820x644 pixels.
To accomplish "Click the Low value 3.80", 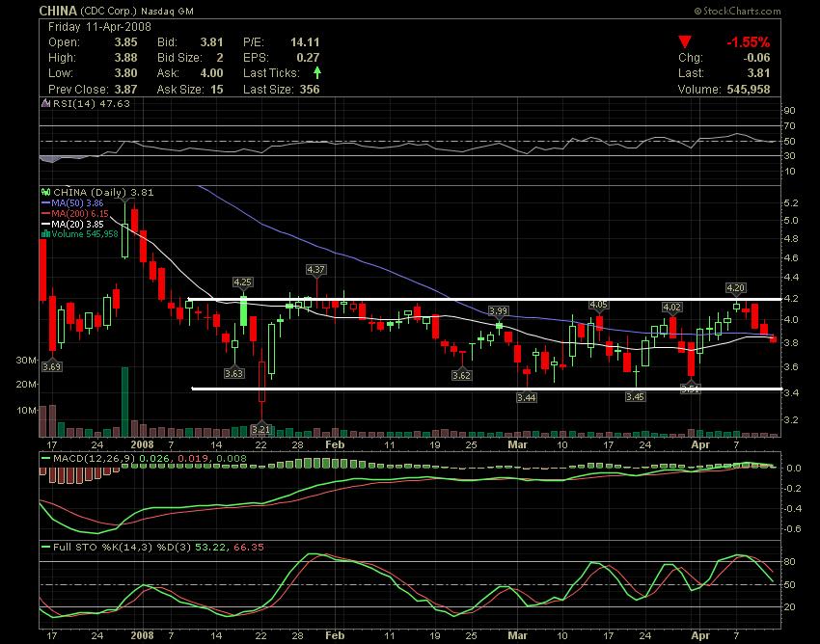I will click(x=126, y=72).
